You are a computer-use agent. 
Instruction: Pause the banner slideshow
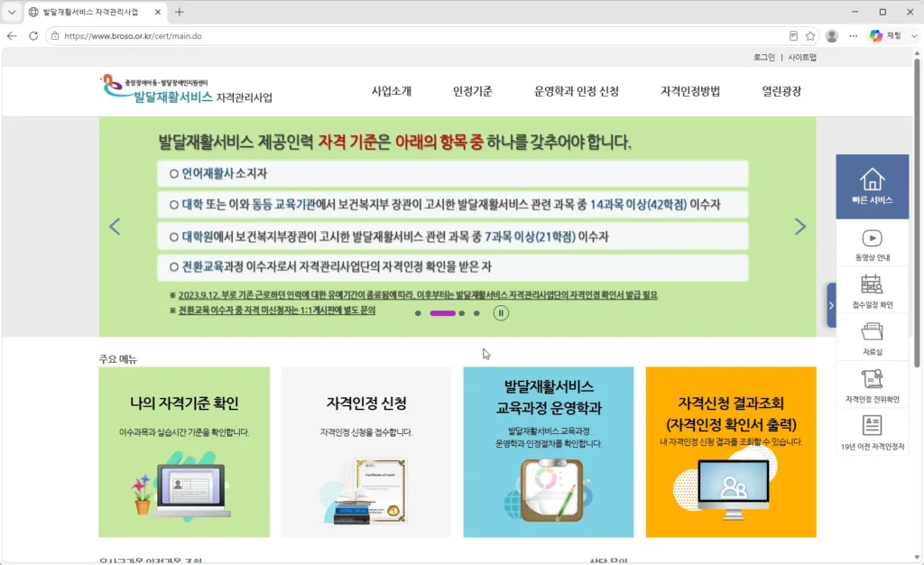coord(500,313)
